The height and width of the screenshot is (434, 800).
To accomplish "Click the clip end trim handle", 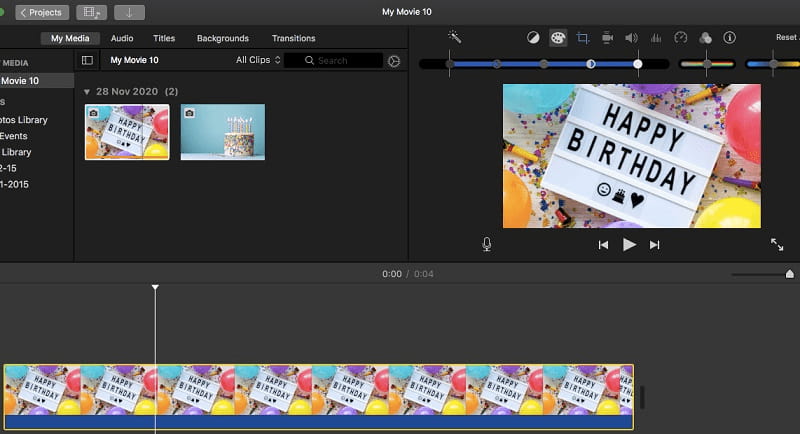I will coord(642,397).
